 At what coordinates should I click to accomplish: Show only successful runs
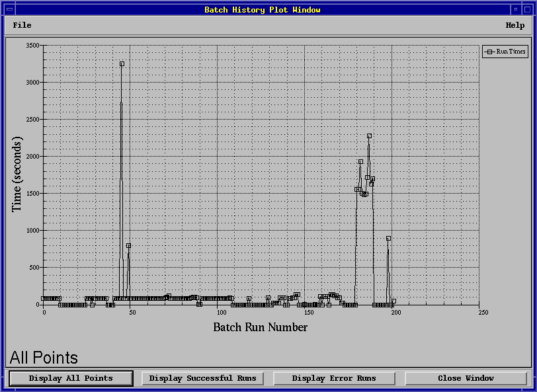click(202, 378)
